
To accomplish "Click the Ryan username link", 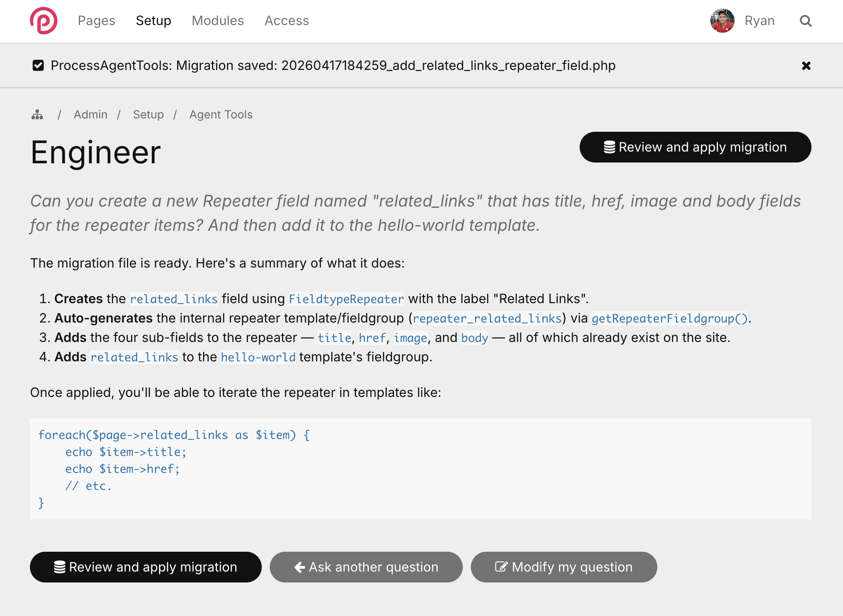I will click(759, 21).
